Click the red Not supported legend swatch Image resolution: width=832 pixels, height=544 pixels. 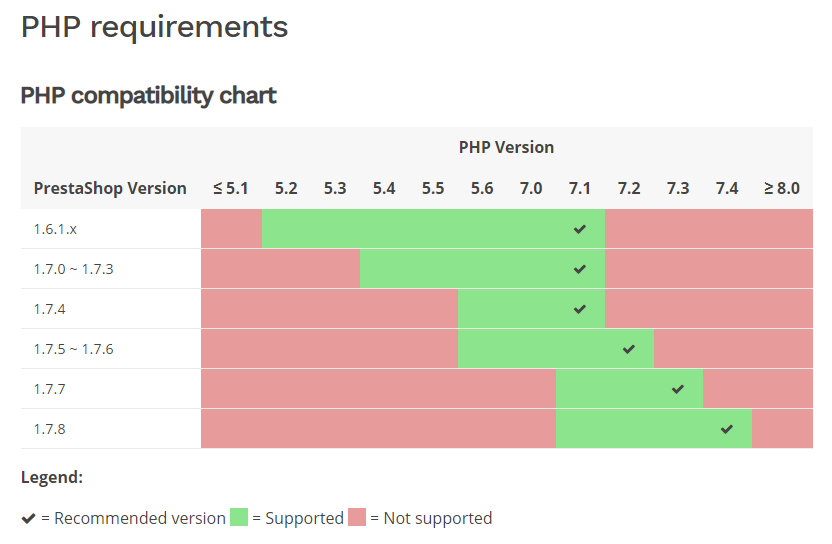click(x=358, y=518)
